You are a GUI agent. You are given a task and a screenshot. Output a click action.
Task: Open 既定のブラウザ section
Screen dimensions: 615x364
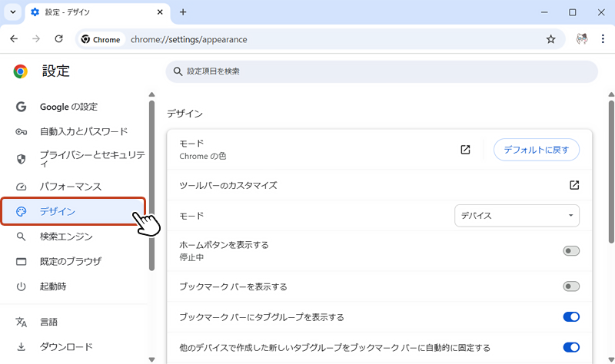point(73,261)
